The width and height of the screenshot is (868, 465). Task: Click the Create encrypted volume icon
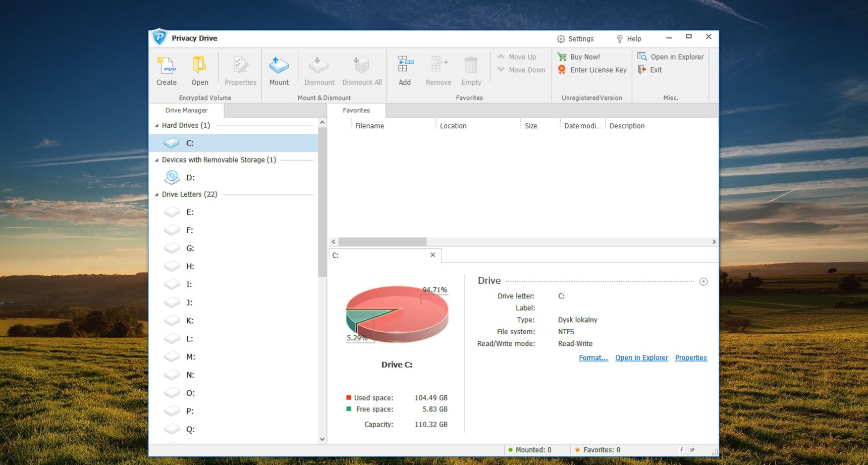(x=167, y=71)
